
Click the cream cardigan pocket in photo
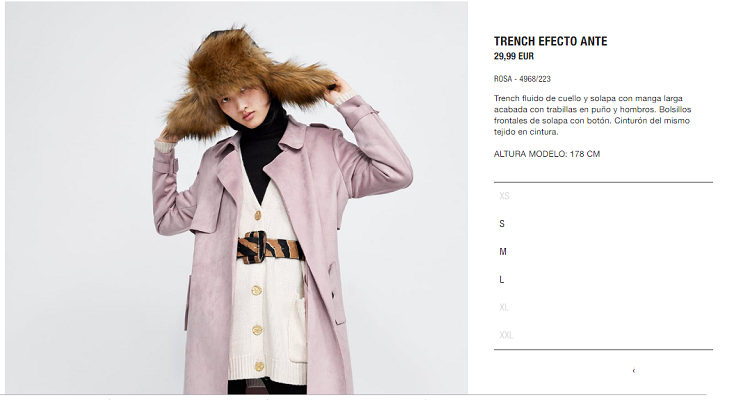pos(298,330)
